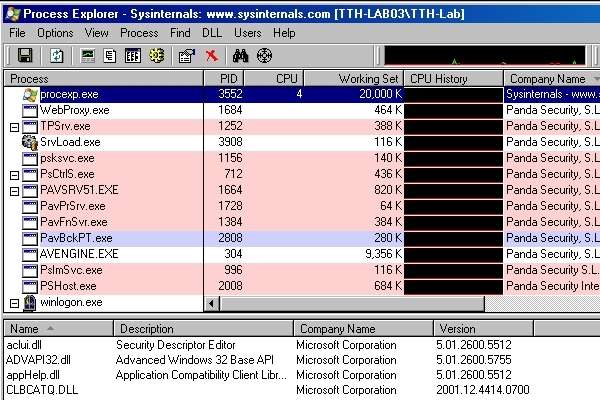Viewport: 600px width, 400px height.
Task: Click the mini CPU graph in toolbar
Action: coord(484,56)
